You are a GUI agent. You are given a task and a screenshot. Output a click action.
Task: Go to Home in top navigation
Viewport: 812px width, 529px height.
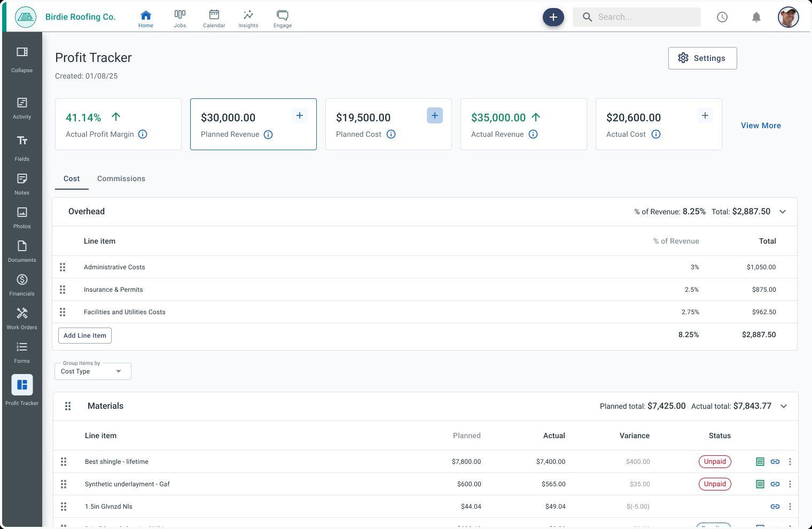[x=146, y=18]
